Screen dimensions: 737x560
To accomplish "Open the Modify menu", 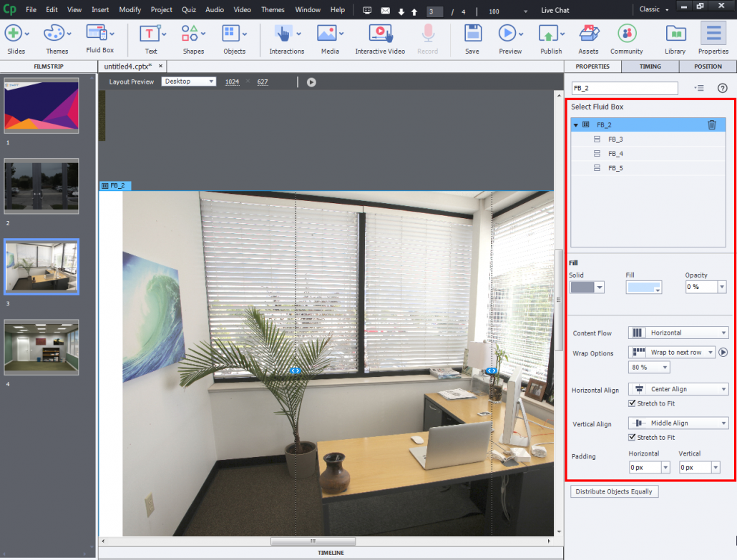I will pos(130,9).
